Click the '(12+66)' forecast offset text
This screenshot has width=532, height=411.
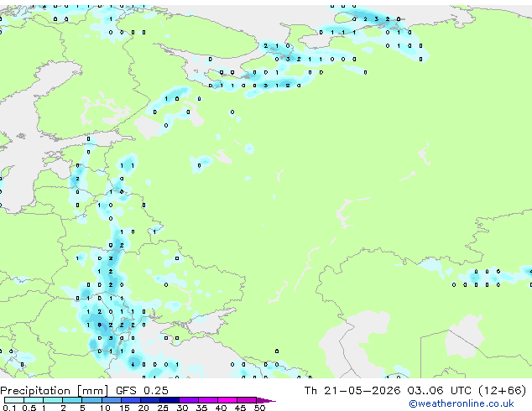point(503,391)
